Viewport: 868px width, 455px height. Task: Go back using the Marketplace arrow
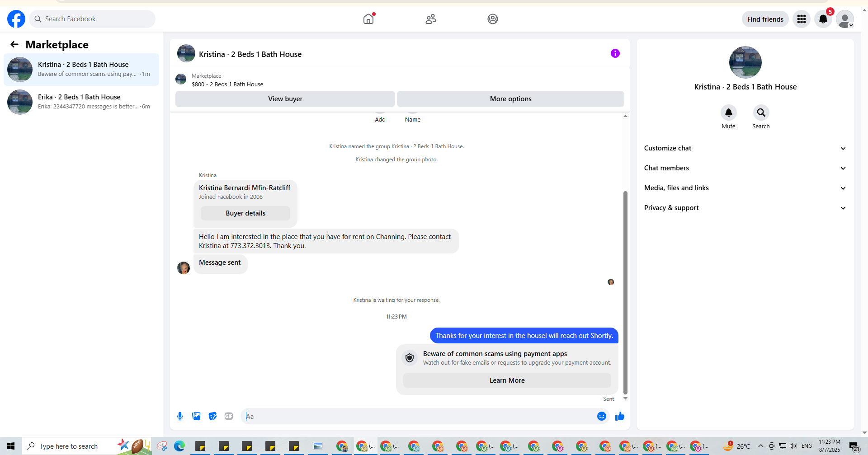[x=14, y=44]
